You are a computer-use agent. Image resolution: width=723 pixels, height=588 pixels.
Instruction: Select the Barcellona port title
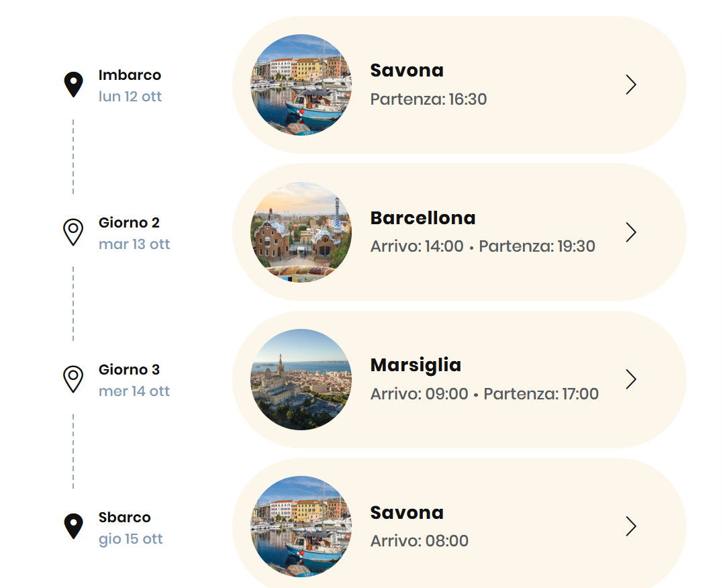(423, 218)
